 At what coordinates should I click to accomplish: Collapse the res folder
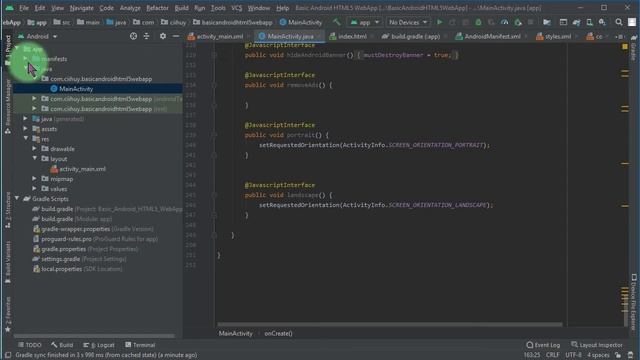pyautogui.click(x=26, y=139)
